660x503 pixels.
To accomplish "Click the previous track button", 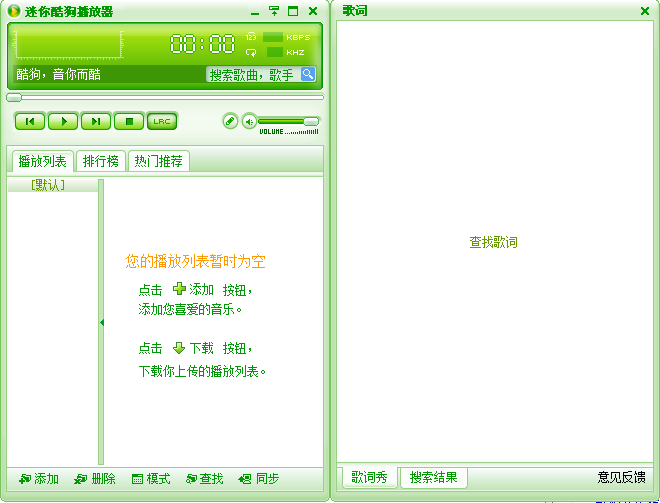I will point(30,122).
